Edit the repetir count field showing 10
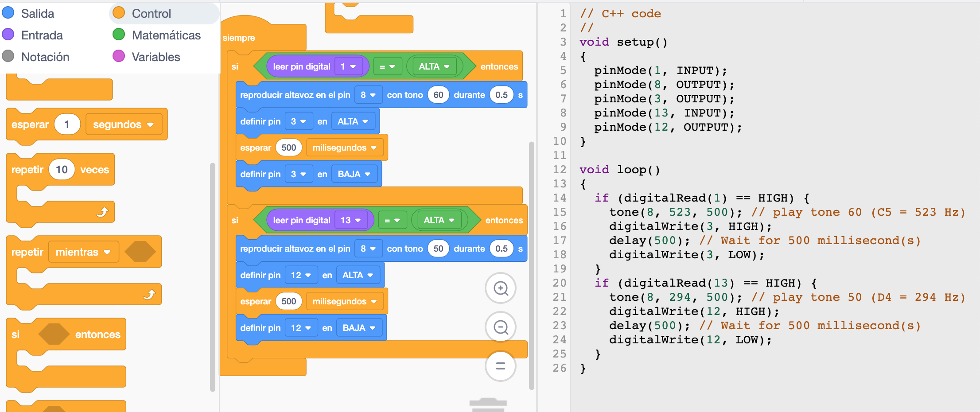Viewport: 980px width, 412px height. click(62, 170)
